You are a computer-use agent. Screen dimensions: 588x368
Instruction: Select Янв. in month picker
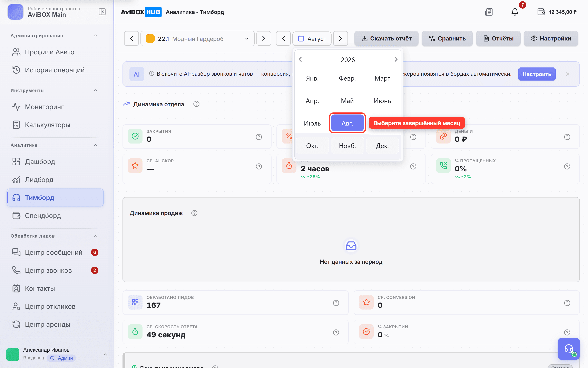pos(312,78)
